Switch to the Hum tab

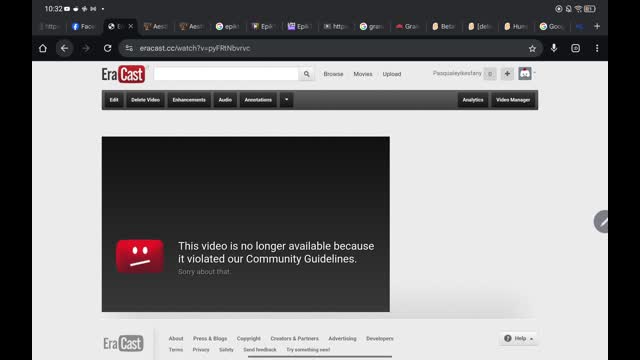(x=515, y=27)
